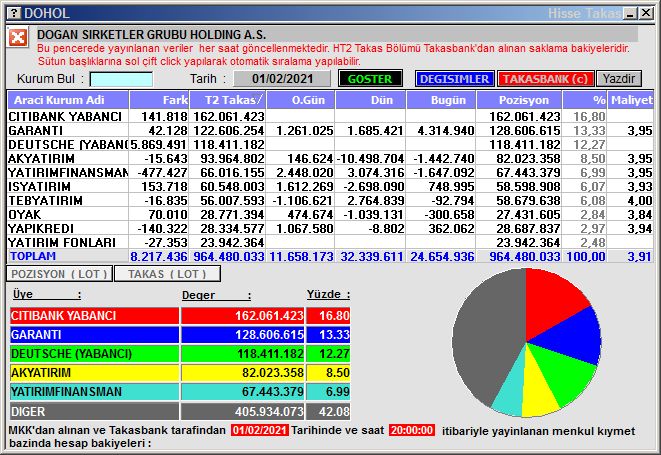Switch to TAKAS ( LOT ) tab
Viewport: 661px width, 455px height.
pos(167,274)
